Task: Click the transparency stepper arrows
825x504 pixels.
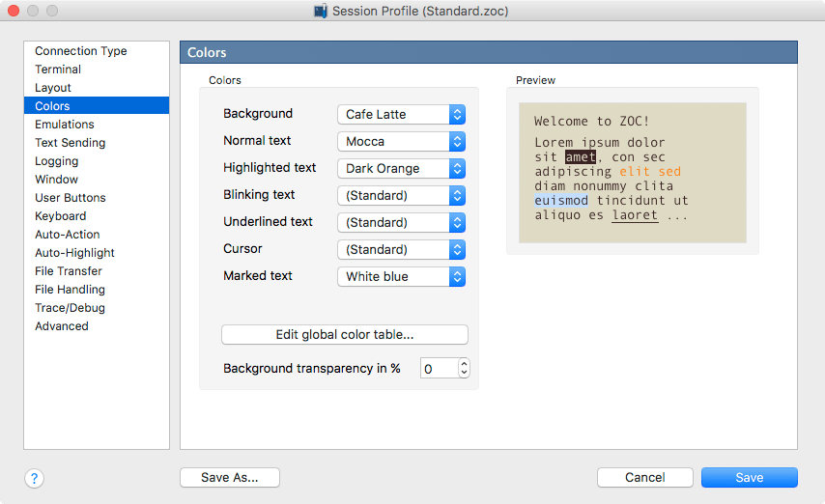Action: coord(464,368)
